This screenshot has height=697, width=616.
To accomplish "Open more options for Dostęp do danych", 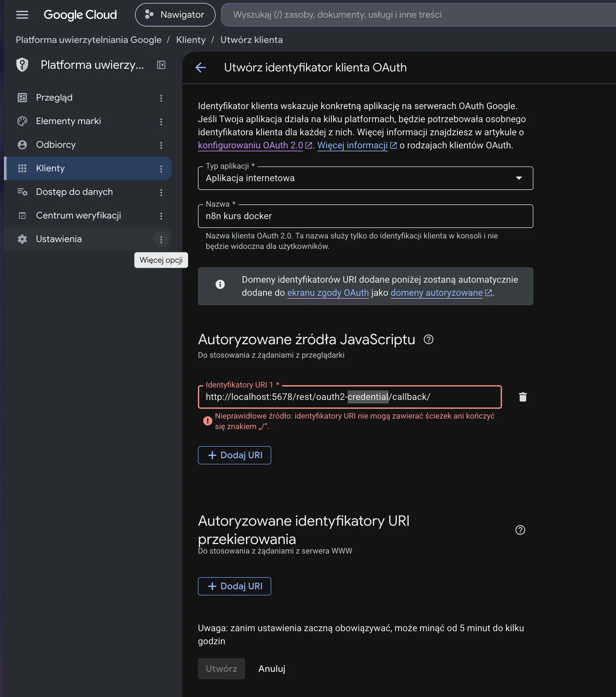I will (x=161, y=192).
